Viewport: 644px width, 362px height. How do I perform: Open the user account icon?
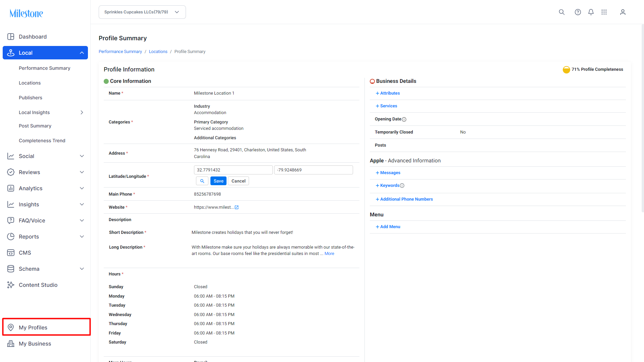click(x=623, y=12)
